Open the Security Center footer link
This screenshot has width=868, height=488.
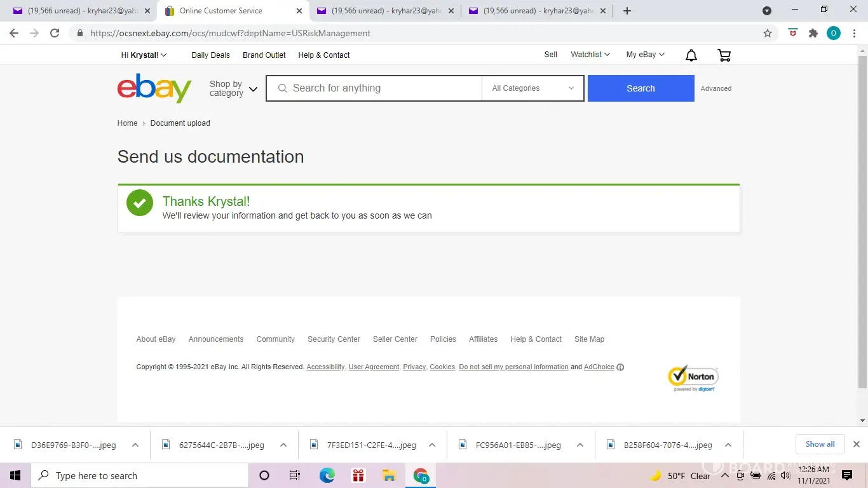click(334, 339)
